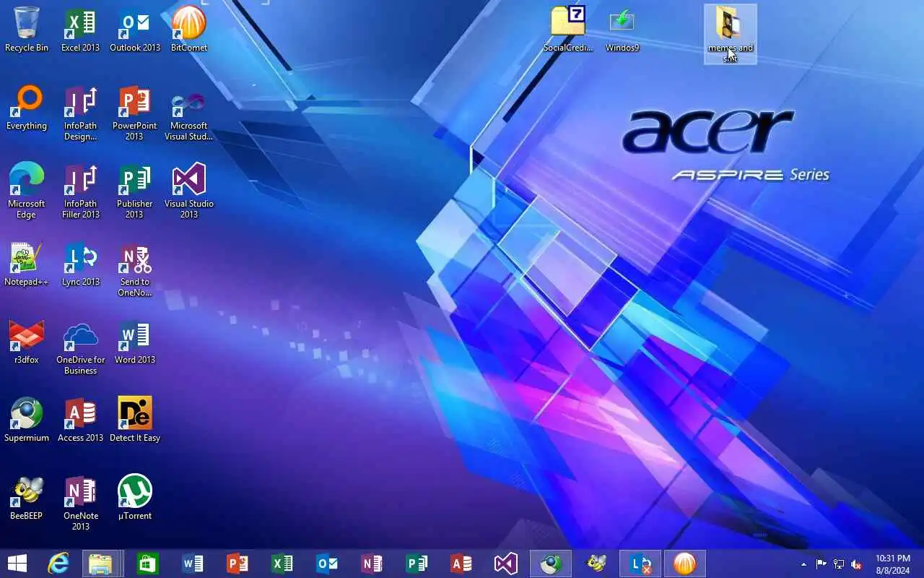
Task: Select the Access 2013 desktop shortcut
Action: click(80, 419)
